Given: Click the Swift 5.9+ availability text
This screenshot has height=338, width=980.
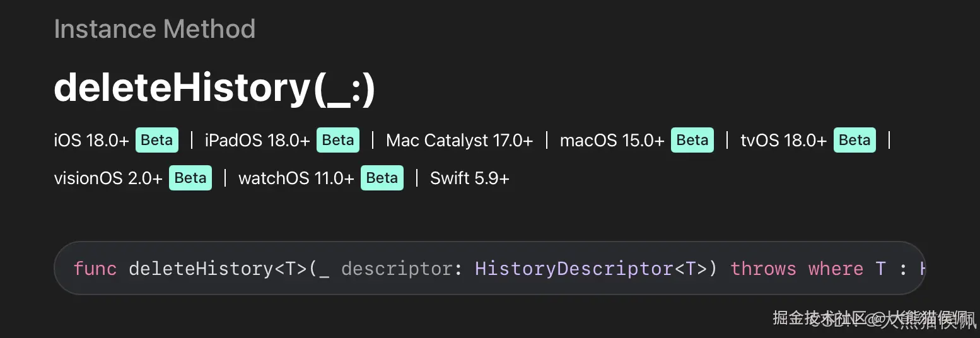Looking at the screenshot, I should pyautogui.click(x=470, y=178).
